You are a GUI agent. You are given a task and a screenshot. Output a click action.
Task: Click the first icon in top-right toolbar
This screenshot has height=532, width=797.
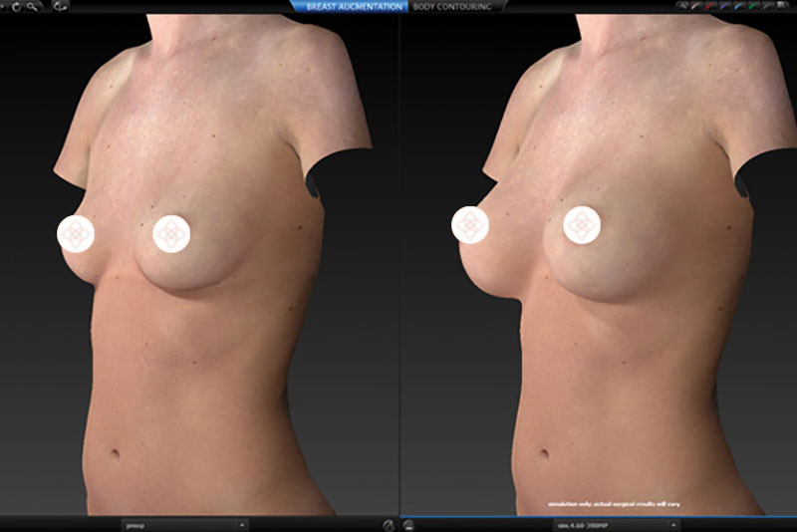[681, 6]
